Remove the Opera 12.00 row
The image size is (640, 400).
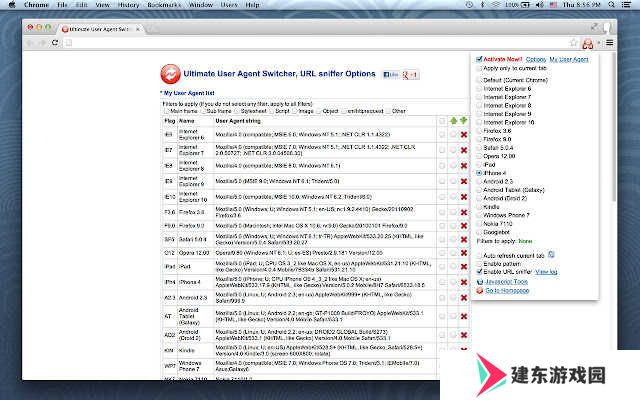[x=464, y=253]
